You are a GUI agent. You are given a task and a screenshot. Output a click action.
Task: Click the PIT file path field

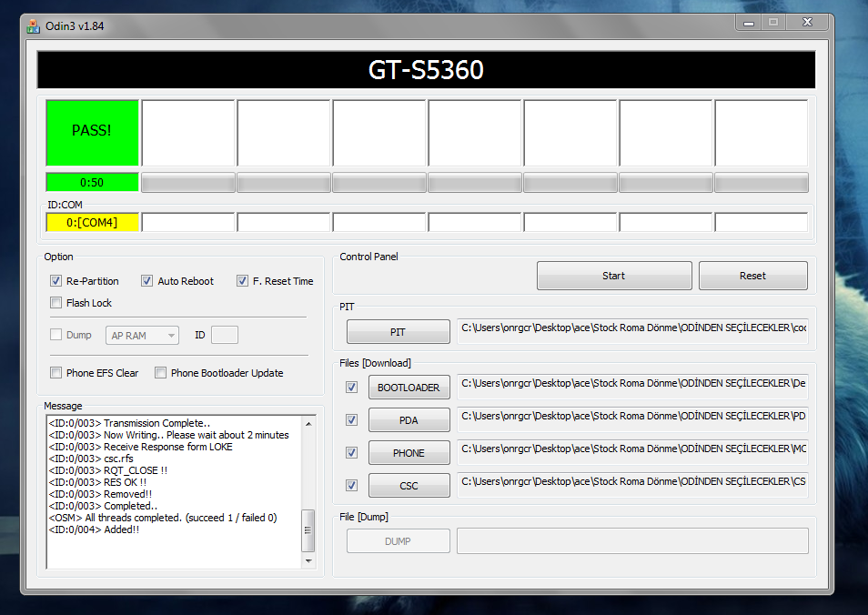[632, 331]
